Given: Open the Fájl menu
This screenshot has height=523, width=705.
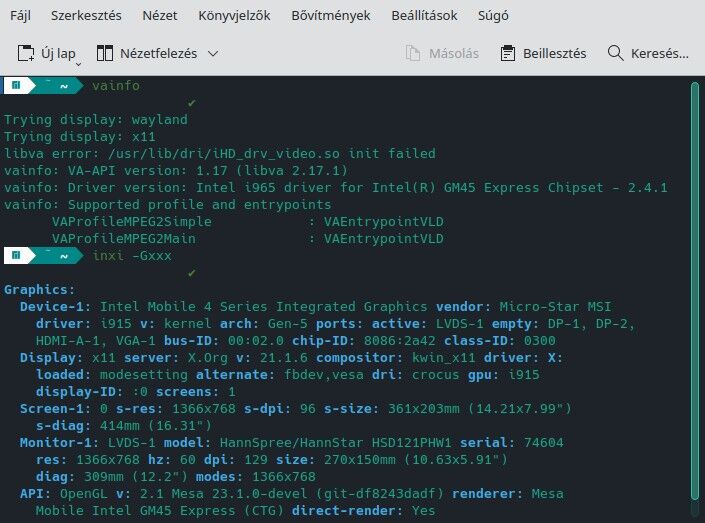Looking at the screenshot, I should 20,15.
